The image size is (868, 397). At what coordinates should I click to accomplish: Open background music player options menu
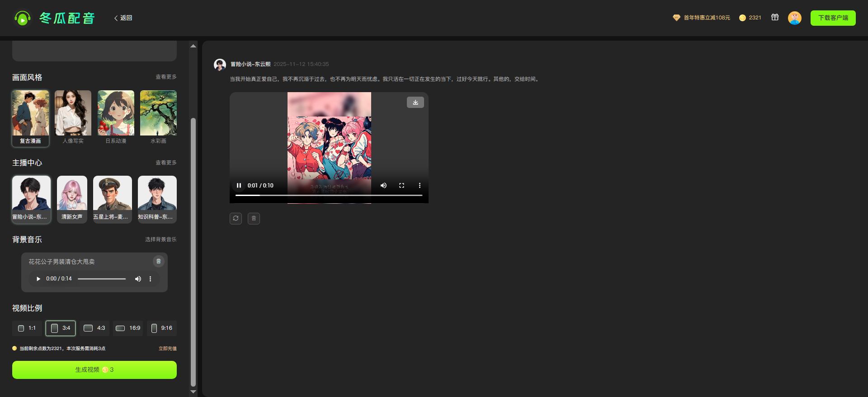pos(151,279)
